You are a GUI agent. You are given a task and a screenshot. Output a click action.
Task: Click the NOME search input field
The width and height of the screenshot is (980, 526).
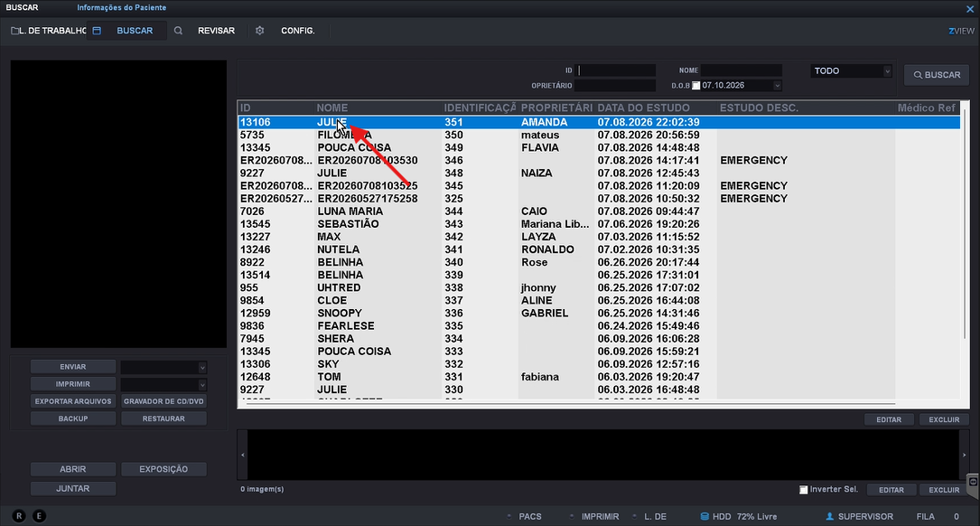[x=742, y=70]
